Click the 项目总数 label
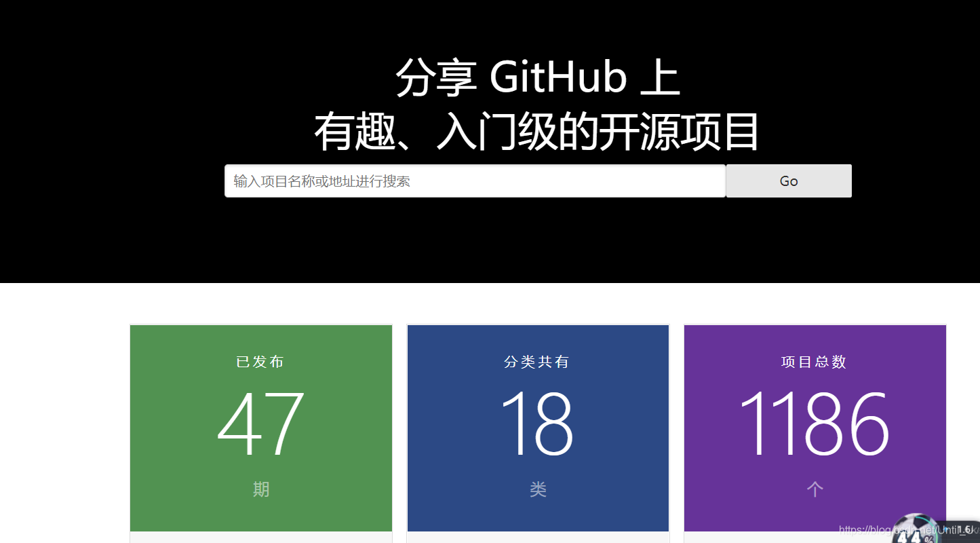 pyautogui.click(x=814, y=362)
